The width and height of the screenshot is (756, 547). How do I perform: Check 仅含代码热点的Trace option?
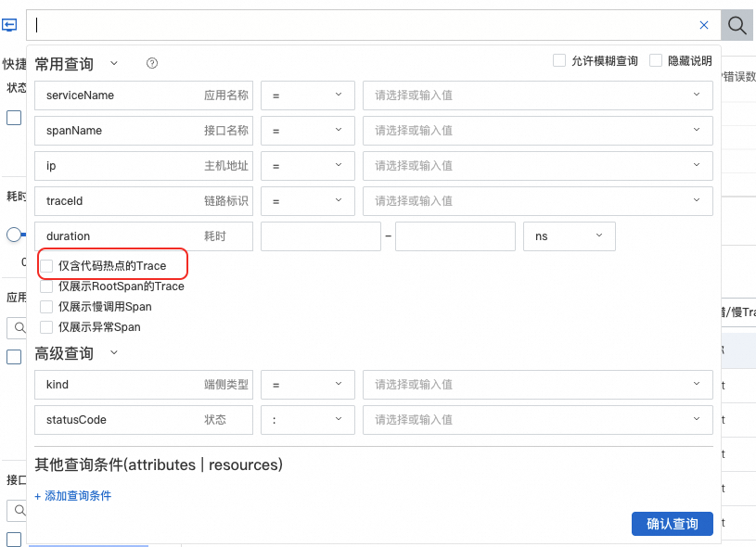(x=46, y=265)
